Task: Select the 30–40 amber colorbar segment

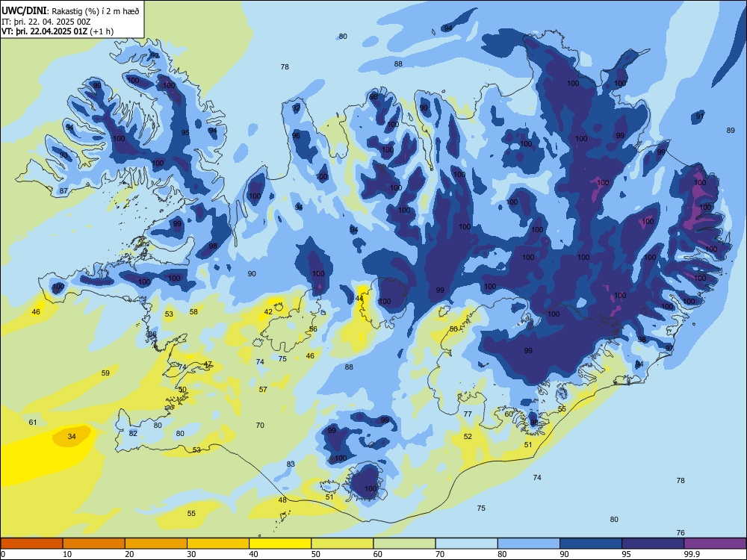Action: tap(218, 544)
